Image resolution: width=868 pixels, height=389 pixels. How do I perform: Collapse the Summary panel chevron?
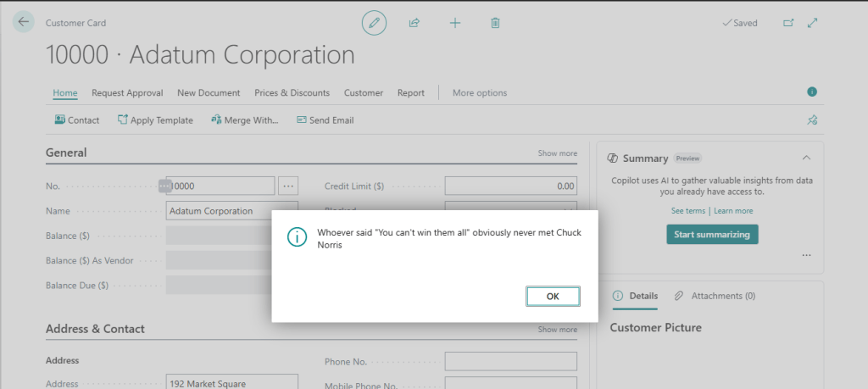click(x=806, y=158)
